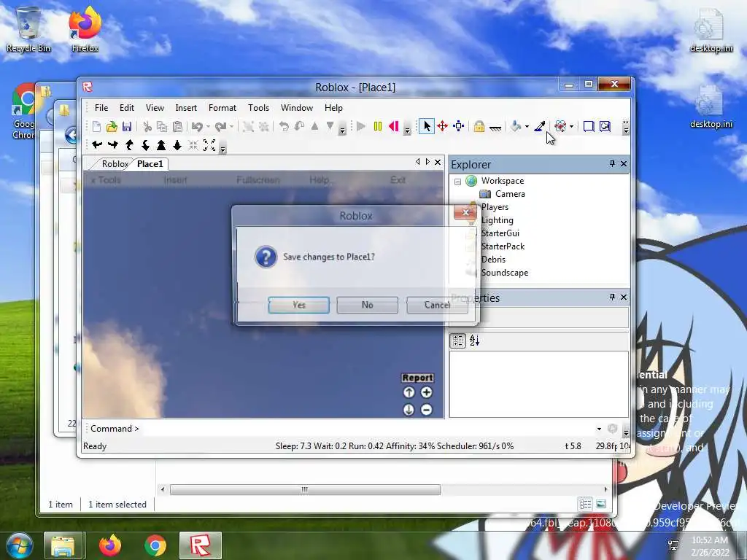
Task: Open the Redo history dropdown arrow
Action: [x=231, y=127]
